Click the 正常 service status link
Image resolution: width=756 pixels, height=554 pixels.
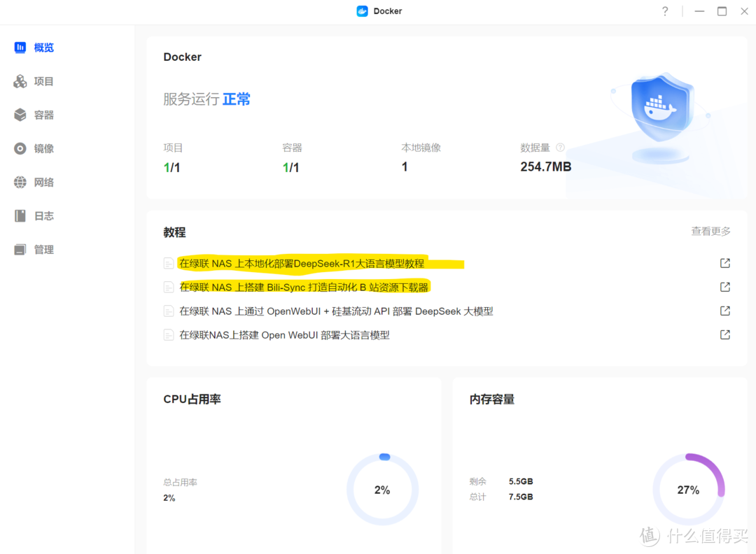[x=236, y=99]
